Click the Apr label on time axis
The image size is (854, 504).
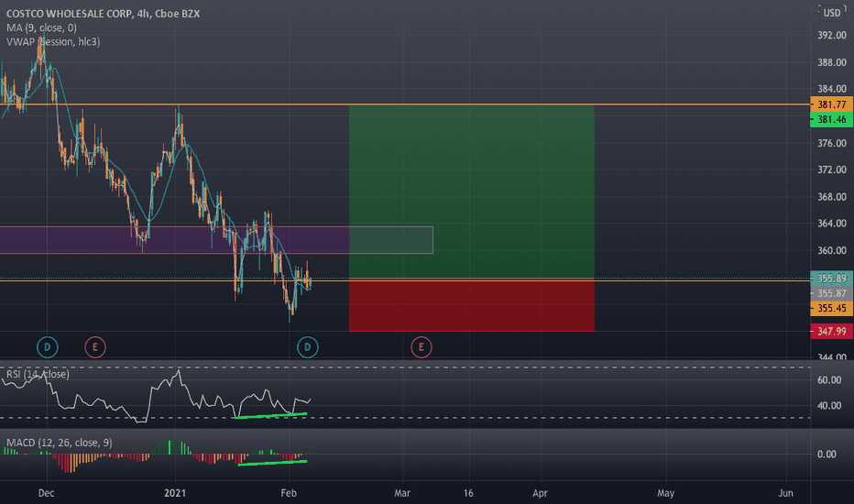[x=541, y=493]
